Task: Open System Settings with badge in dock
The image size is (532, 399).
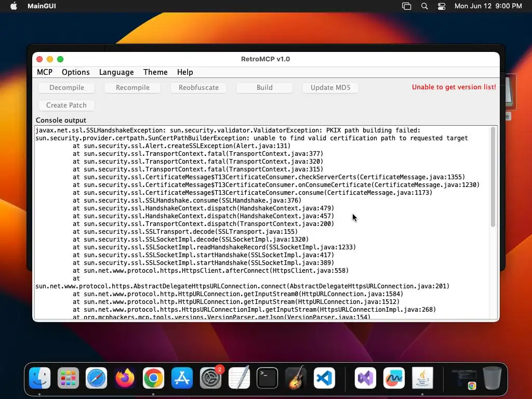Action: click(x=210, y=378)
